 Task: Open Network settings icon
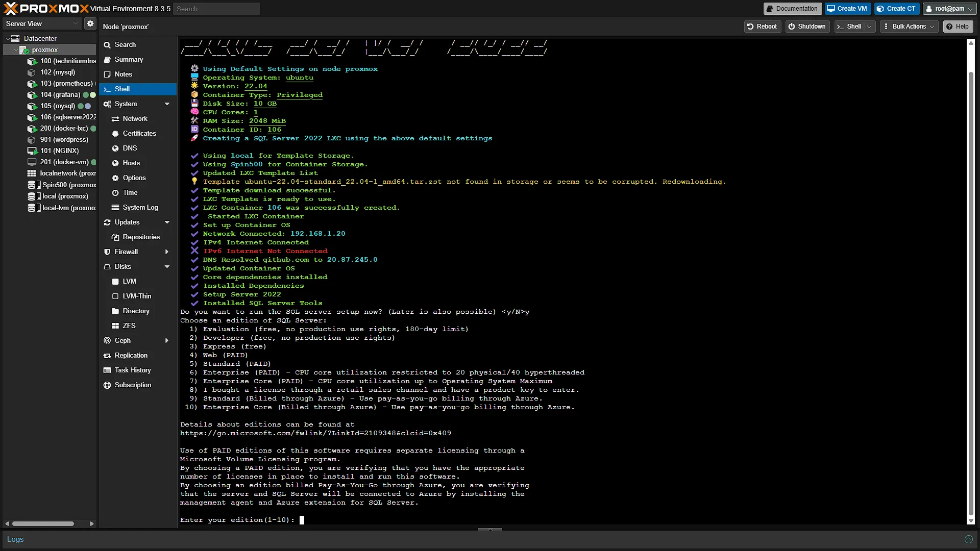(x=115, y=119)
